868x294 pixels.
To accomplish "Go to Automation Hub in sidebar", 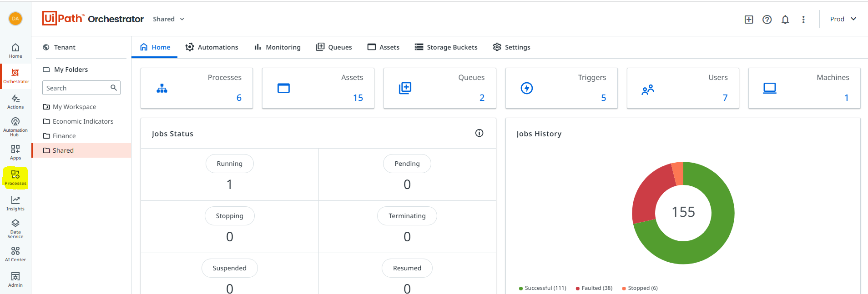I will click(x=15, y=127).
